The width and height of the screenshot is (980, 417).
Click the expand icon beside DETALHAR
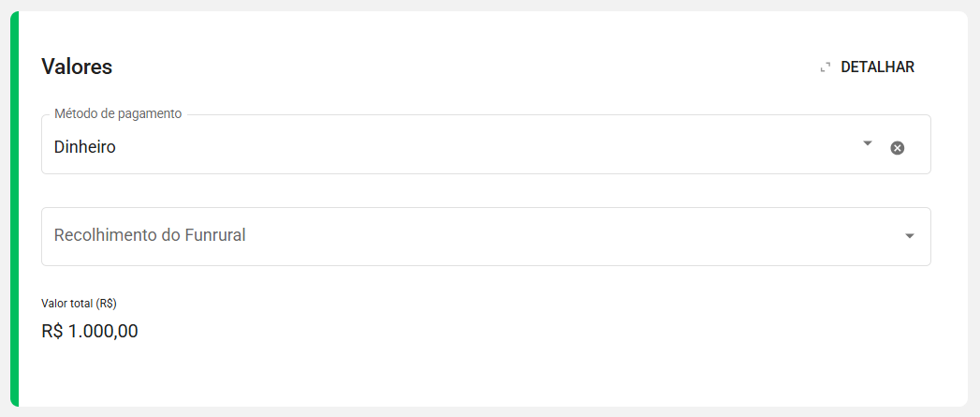(825, 67)
